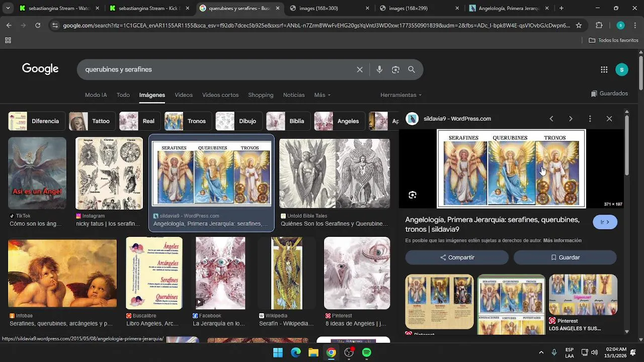
Task: Open the apps grid in bookmarks bar
Action: 8,40
